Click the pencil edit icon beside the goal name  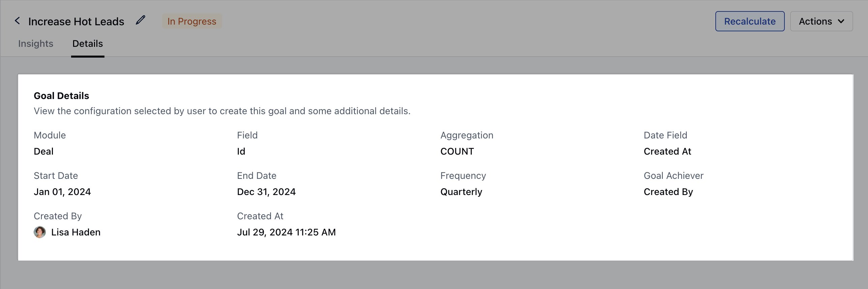(141, 20)
